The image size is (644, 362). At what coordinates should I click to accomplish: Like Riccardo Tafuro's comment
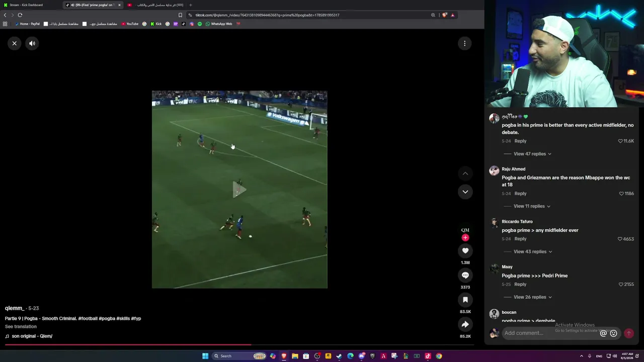(620, 239)
